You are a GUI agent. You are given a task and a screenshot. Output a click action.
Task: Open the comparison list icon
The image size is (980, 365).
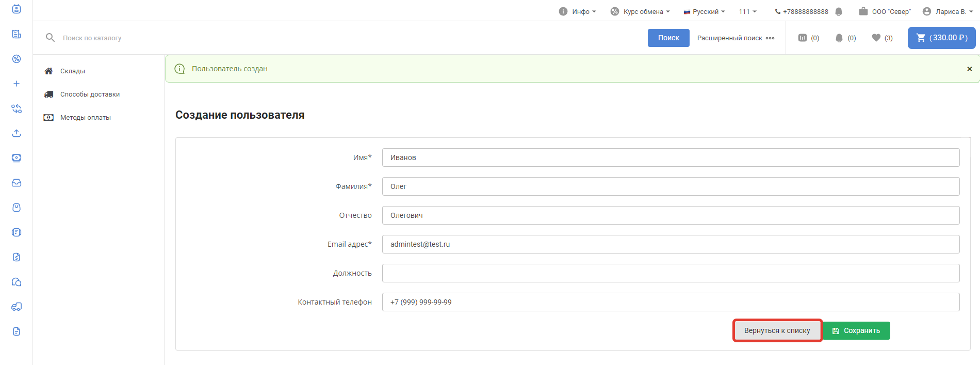803,38
